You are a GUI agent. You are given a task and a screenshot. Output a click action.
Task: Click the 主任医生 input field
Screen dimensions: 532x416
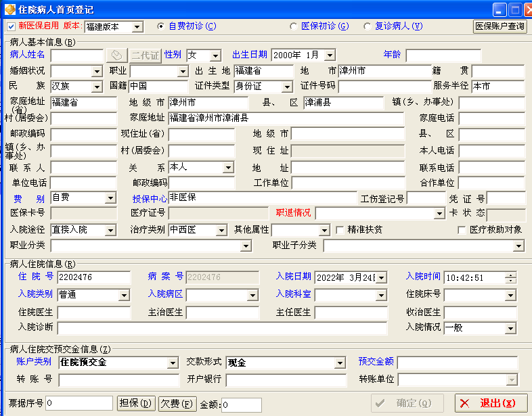tap(351, 313)
